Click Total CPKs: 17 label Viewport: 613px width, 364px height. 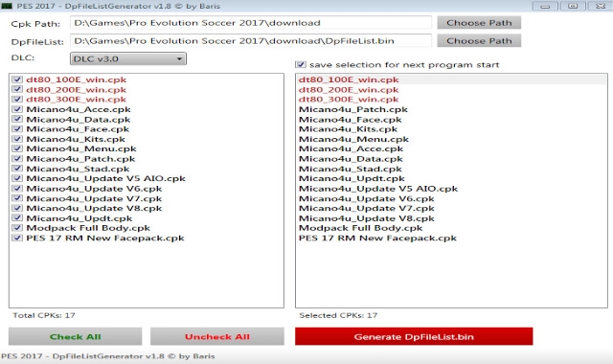coord(44,315)
